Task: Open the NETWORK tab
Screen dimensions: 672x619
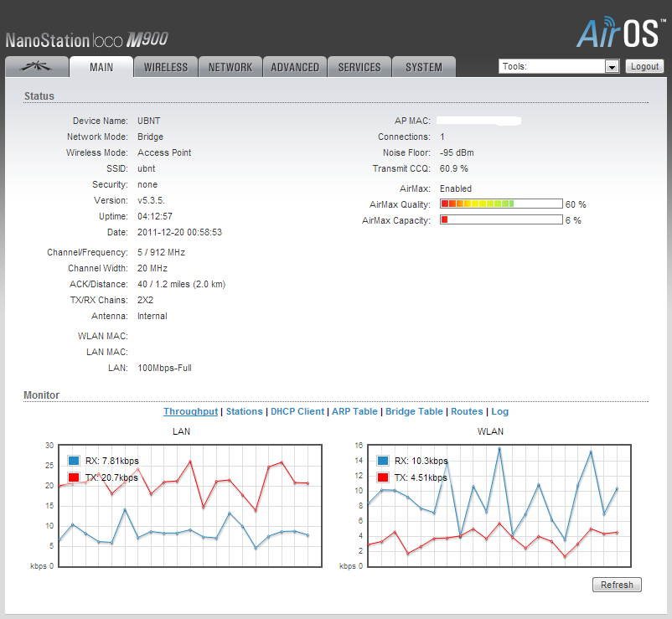Action: pyautogui.click(x=230, y=67)
